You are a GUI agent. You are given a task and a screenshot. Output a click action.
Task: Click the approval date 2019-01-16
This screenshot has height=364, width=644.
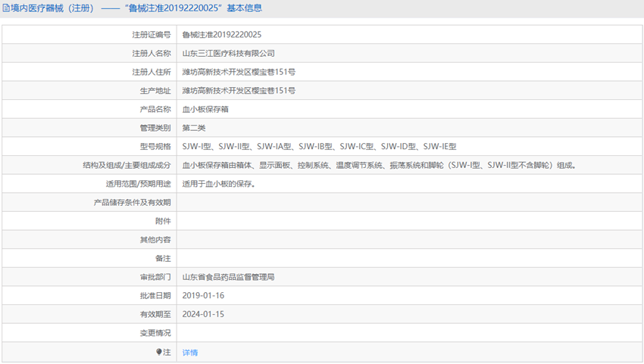pos(203,296)
